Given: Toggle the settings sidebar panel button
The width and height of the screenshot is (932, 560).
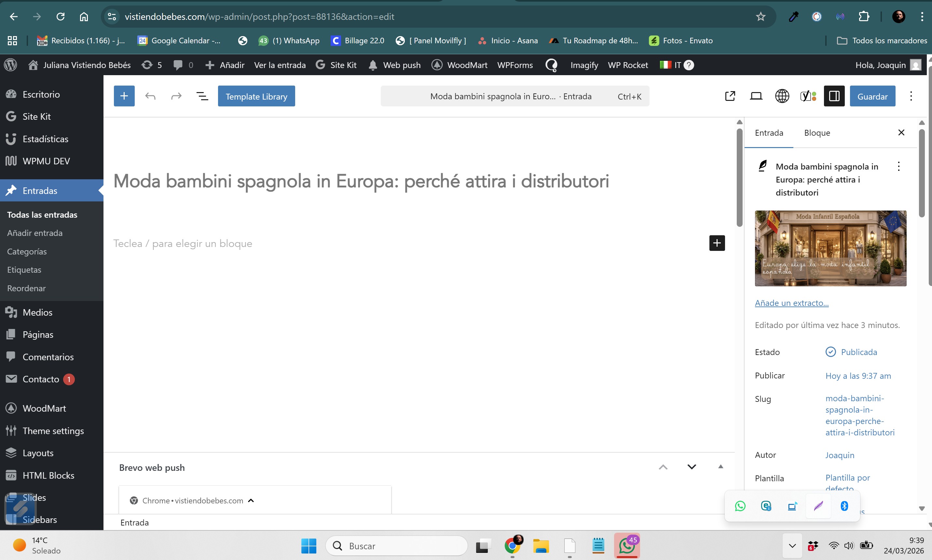Looking at the screenshot, I should pyautogui.click(x=834, y=96).
